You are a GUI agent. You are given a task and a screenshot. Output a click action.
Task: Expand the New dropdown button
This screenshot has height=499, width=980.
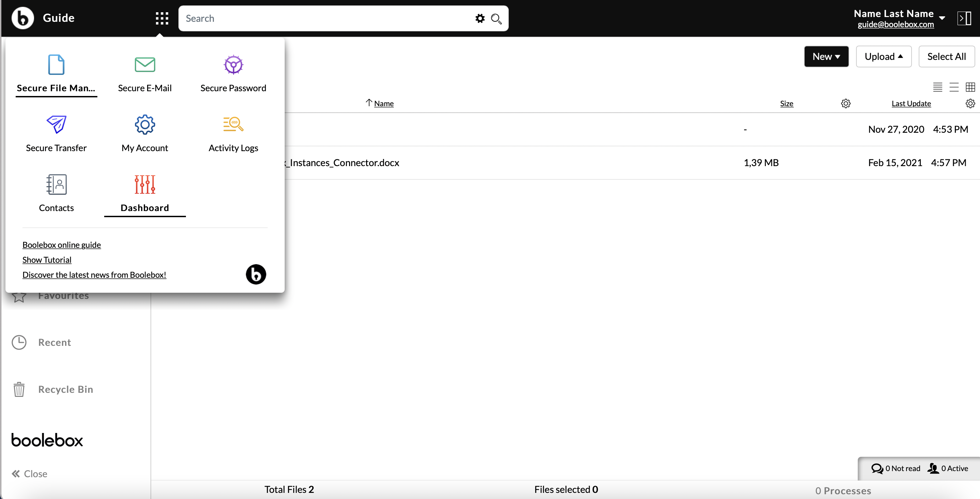[x=826, y=56]
